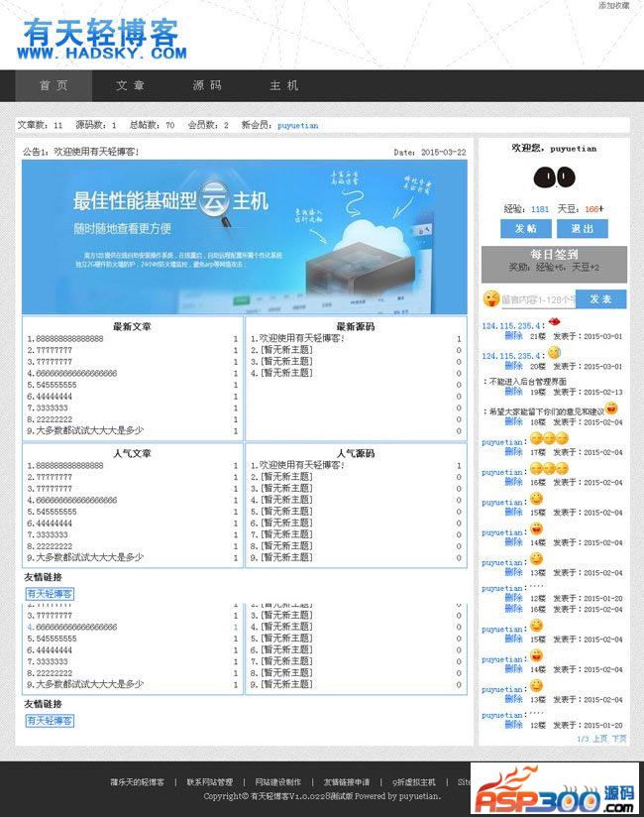
Task: Click the 添加收藏 link at top
Action: tap(613, 5)
